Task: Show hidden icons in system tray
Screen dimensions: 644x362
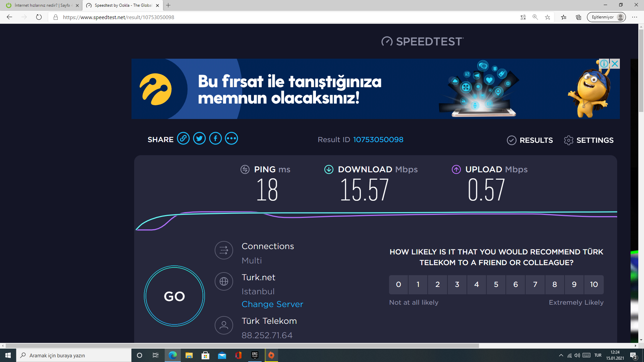Action: 561,355
